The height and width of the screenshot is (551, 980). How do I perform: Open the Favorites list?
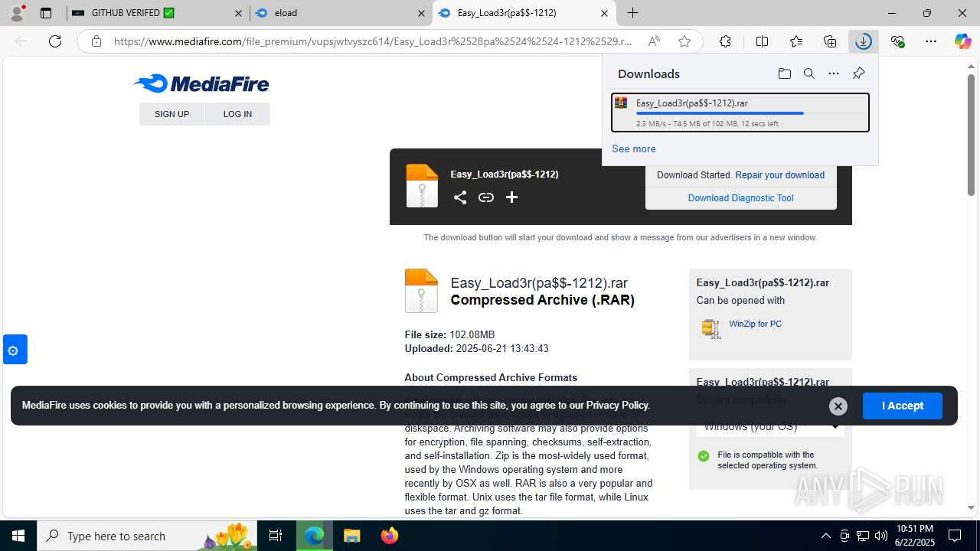[796, 41]
